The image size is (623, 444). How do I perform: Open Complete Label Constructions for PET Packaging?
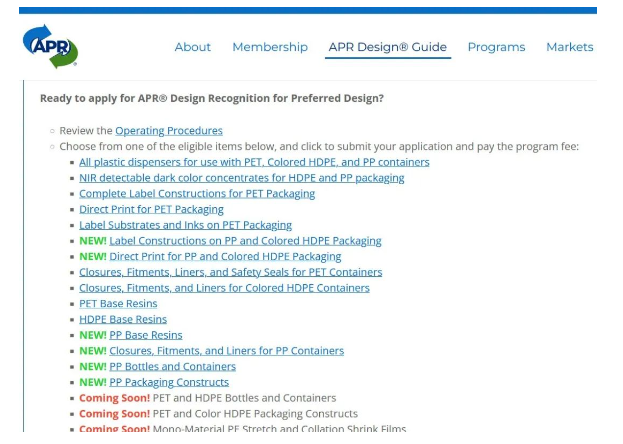[x=197, y=194]
